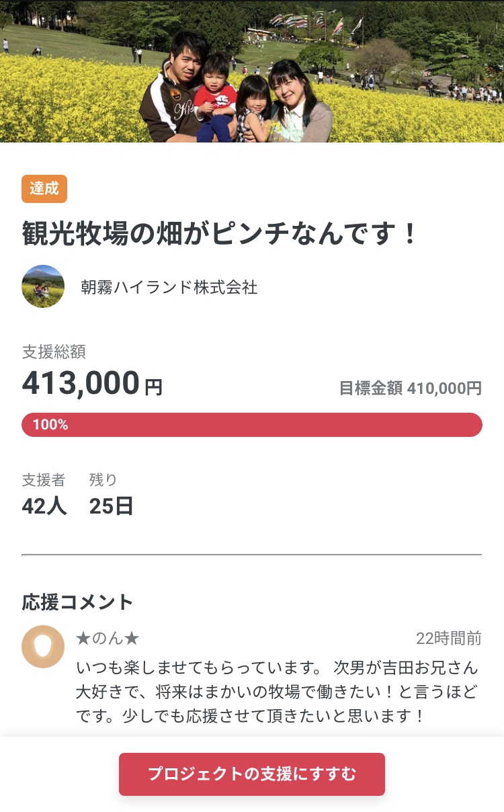Open the project title 観光牧場の畑がピンチなんです！
This screenshot has height=812, width=504.
pyautogui.click(x=220, y=234)
